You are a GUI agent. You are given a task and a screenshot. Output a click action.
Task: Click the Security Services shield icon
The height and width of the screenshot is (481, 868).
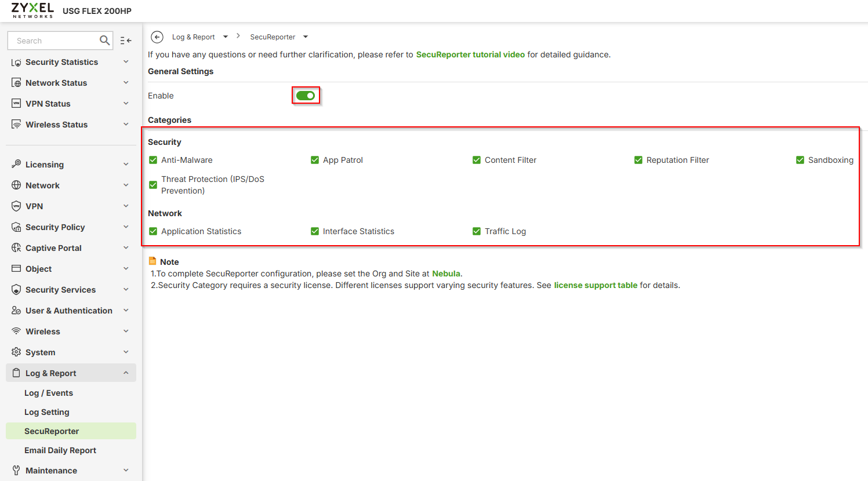point(16,290)
